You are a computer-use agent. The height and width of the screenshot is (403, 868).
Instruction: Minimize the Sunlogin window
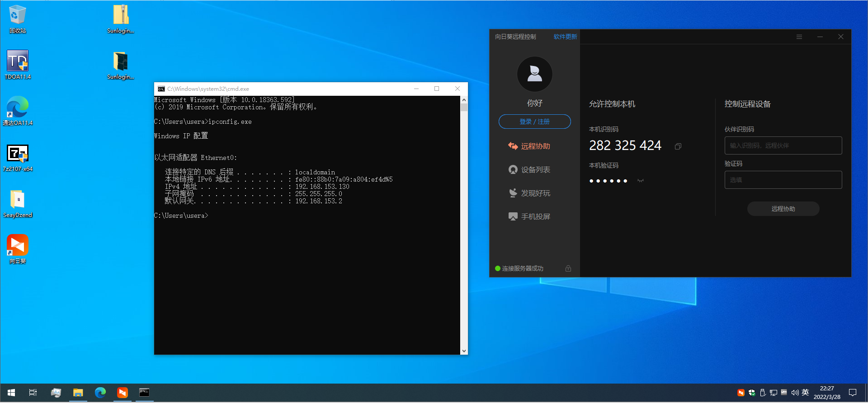click(x=820, y=37)
